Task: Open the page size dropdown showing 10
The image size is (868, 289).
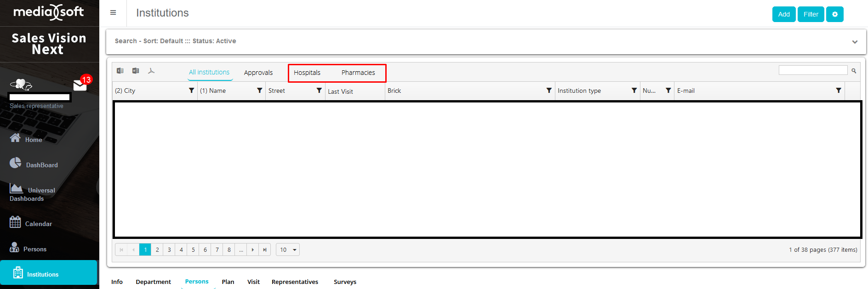Action: (288, 250)
